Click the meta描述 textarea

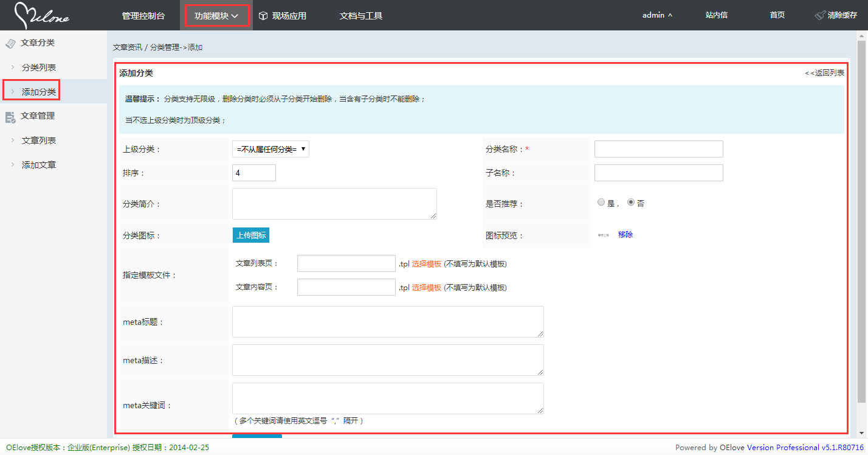388,360
